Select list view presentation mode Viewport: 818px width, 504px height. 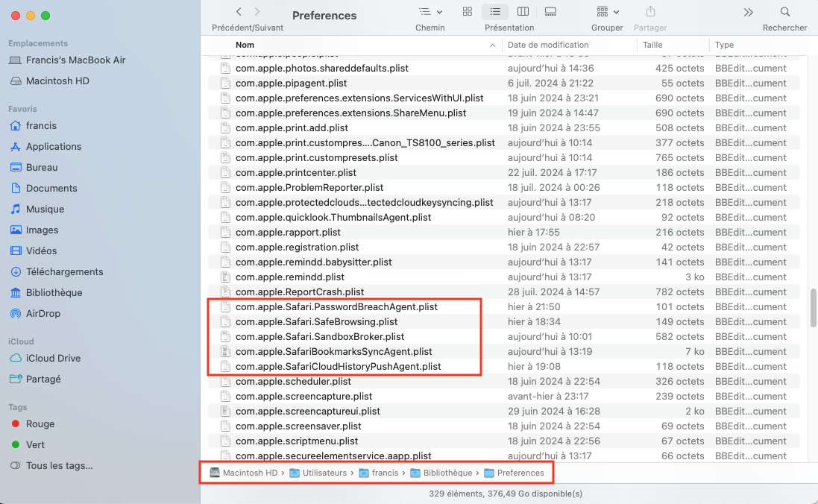click(495, 12)
